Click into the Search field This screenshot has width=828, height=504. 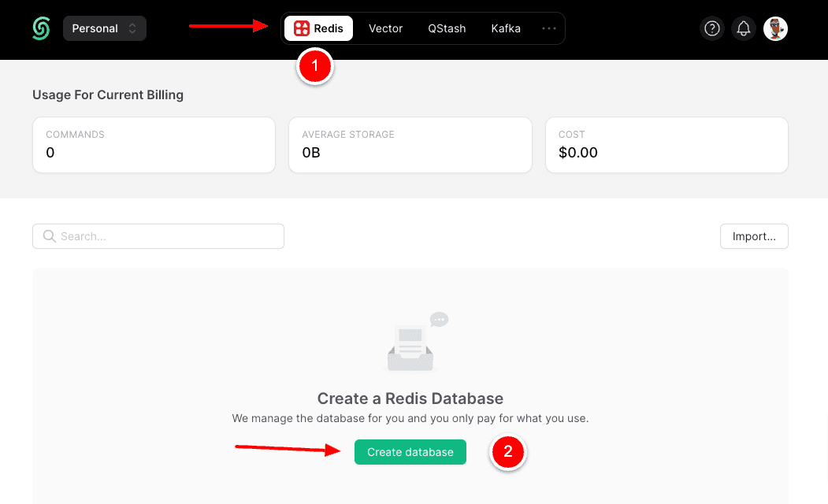[x=158, y=236]
